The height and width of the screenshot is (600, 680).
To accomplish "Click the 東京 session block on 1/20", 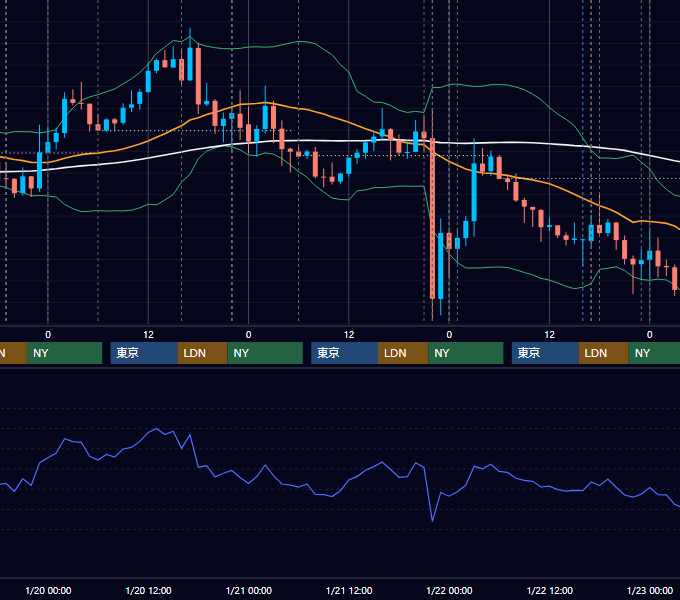I will [144, 353].
